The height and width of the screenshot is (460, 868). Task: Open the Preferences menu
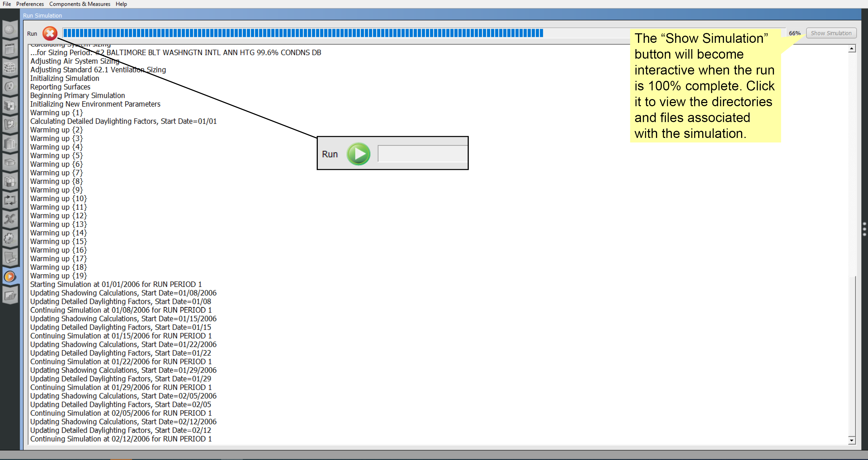click(30, 4)
